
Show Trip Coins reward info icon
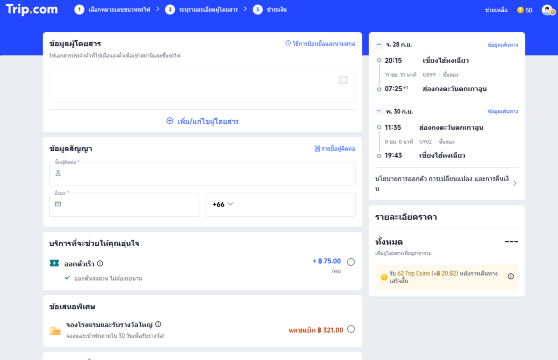511,276
